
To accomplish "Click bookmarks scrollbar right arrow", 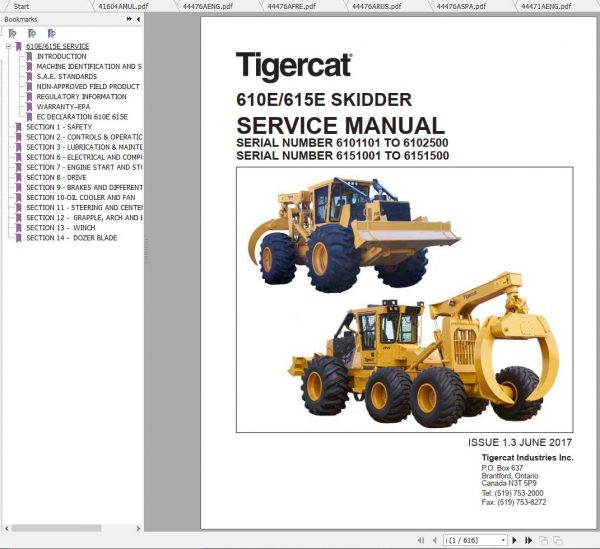I will coord(138,528).
